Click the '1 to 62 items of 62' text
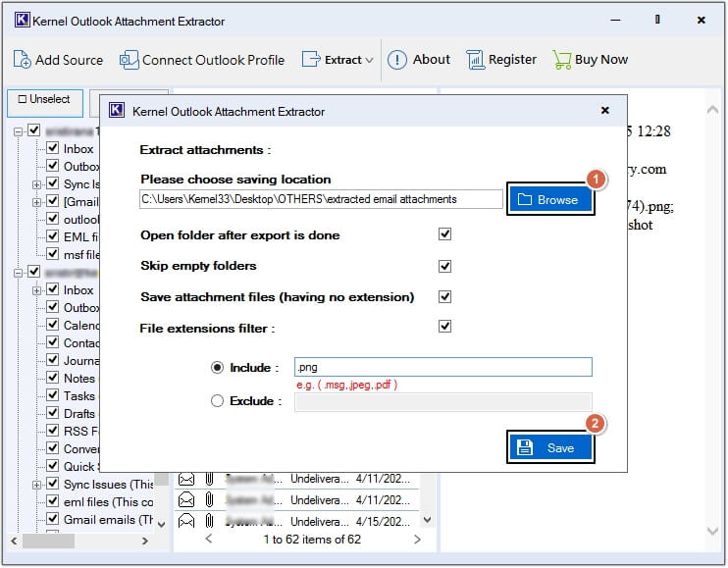 pyautogui.click(x=312, y=540)
